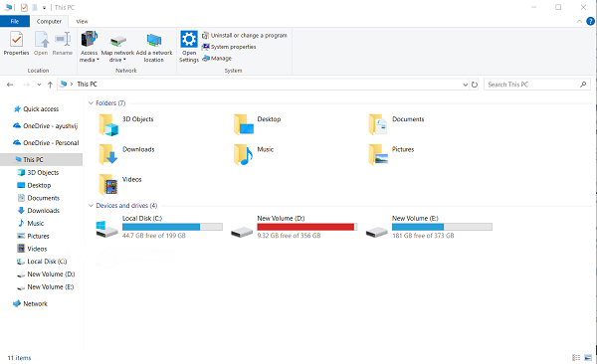Click Manage in System group
597x364 pixels.
pyautogui.click(x=217, y=59)
